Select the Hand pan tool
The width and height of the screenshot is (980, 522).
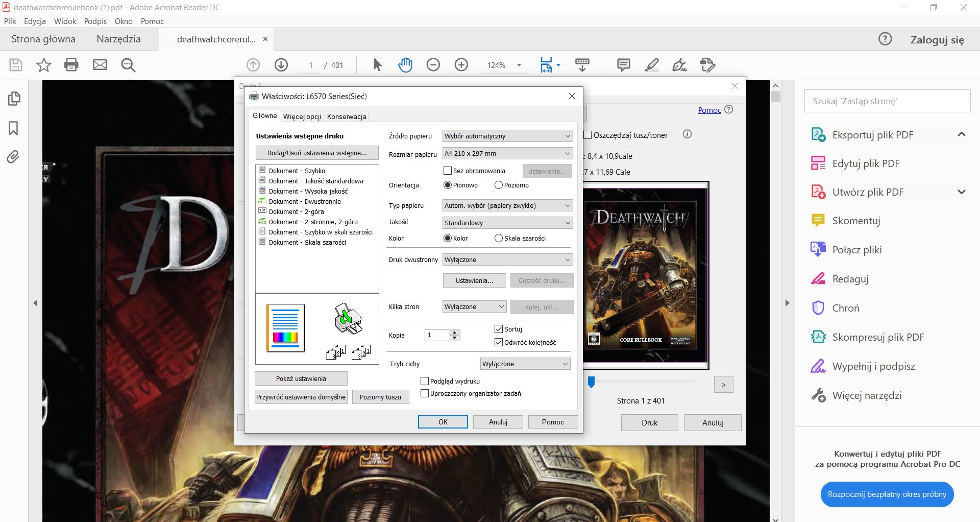[x=405, y=65]
